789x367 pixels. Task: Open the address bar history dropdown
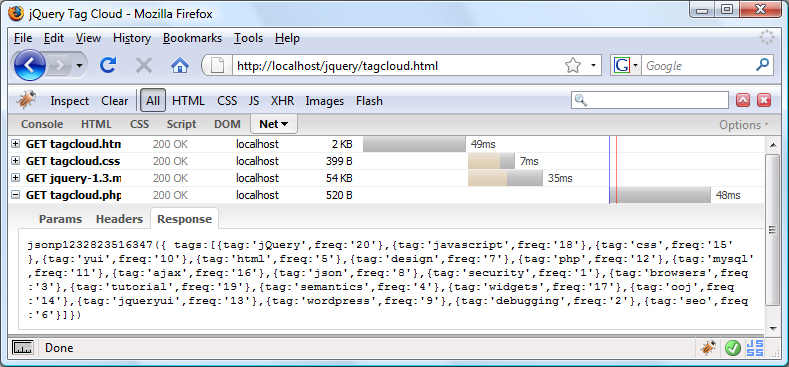[593, 65]
